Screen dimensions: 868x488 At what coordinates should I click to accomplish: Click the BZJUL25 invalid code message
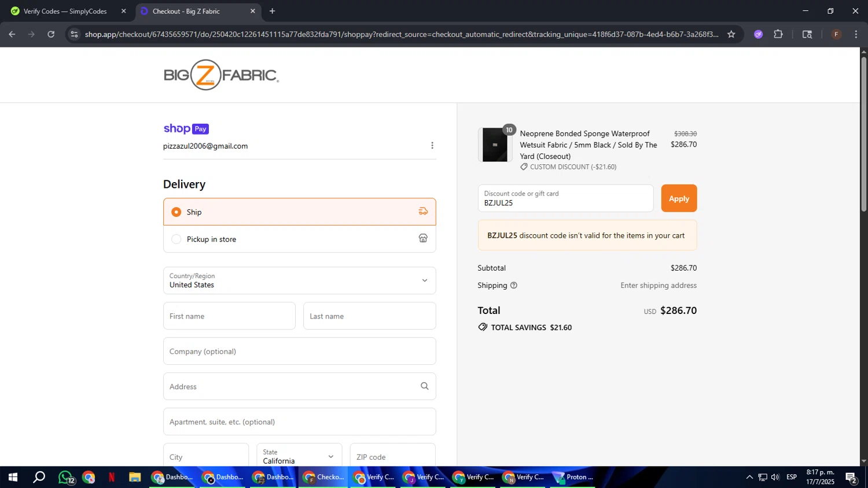point(587,236)
